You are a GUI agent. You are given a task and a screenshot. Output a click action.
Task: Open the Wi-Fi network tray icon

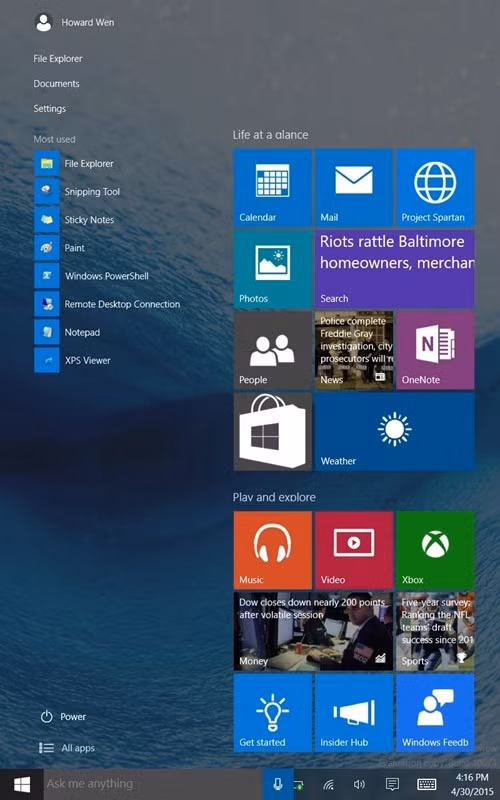[x=329, y=784]
